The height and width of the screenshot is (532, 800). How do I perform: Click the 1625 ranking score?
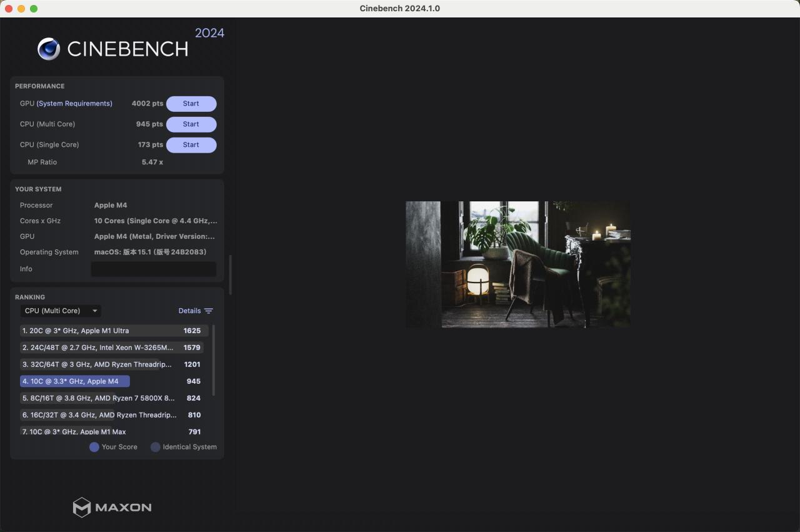pyautogui.click(x=192, y=331)
